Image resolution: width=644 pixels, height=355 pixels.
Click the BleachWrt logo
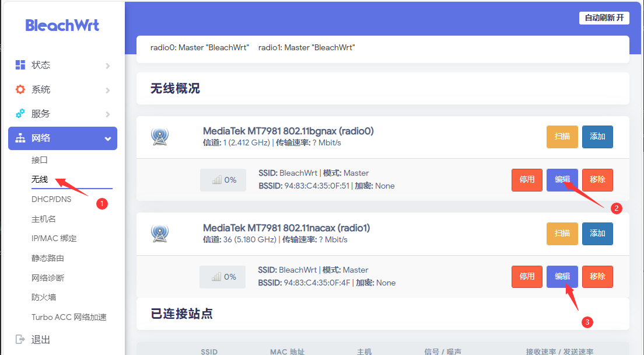click(x=62, y=25)
